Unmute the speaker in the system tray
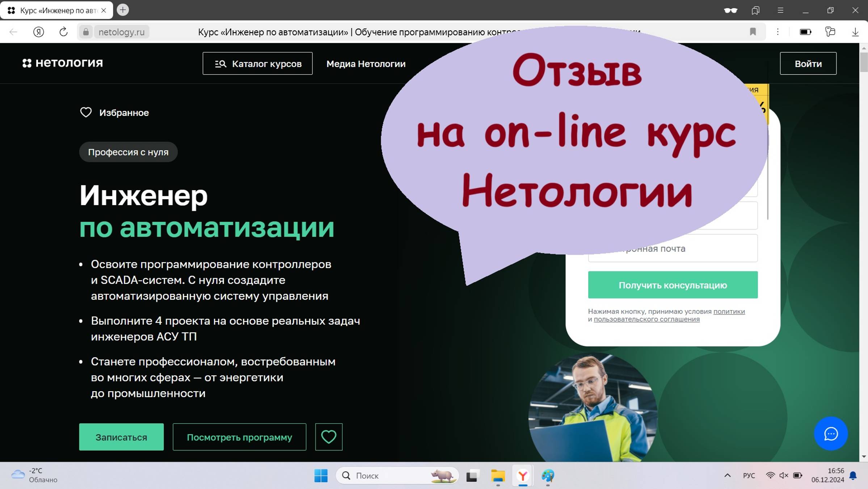The width and height of the screenshot is (868, 489). pyautogui.click(x=783, y=475)
